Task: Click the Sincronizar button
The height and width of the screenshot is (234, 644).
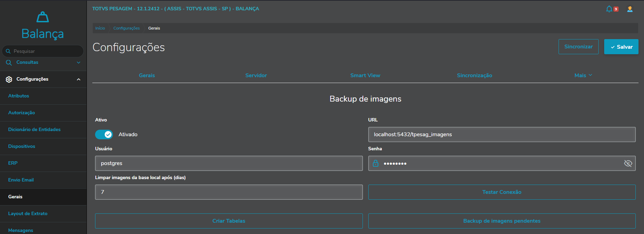Action: tap(578, 47)
